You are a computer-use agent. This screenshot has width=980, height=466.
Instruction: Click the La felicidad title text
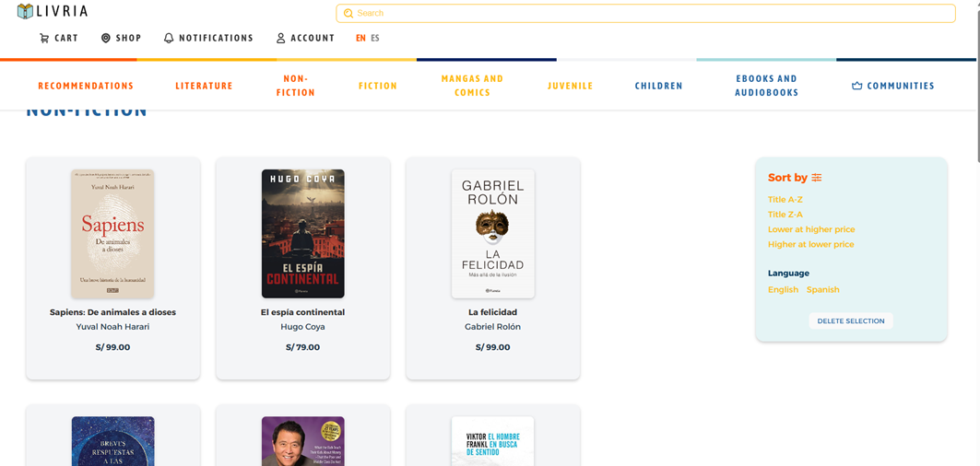coord(492,312)
